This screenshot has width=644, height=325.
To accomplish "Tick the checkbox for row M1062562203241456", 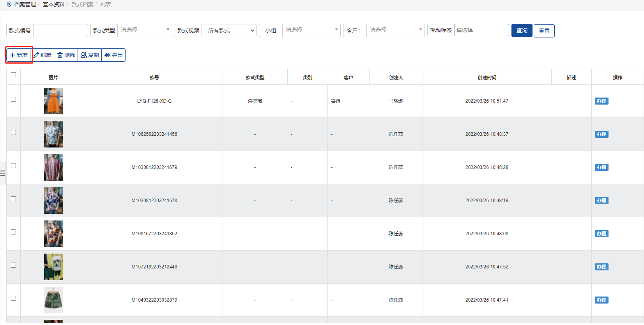I will (x=14, y=133).
